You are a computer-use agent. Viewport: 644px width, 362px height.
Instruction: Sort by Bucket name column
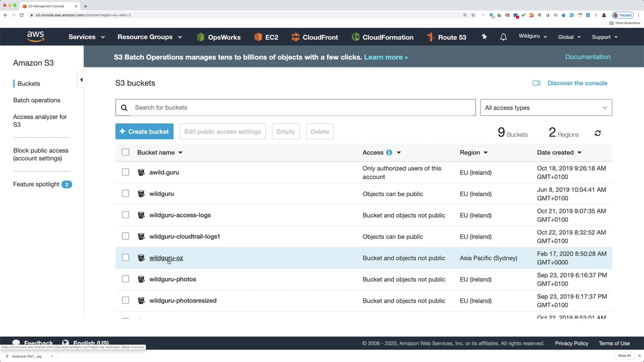(x=159, y=152)
